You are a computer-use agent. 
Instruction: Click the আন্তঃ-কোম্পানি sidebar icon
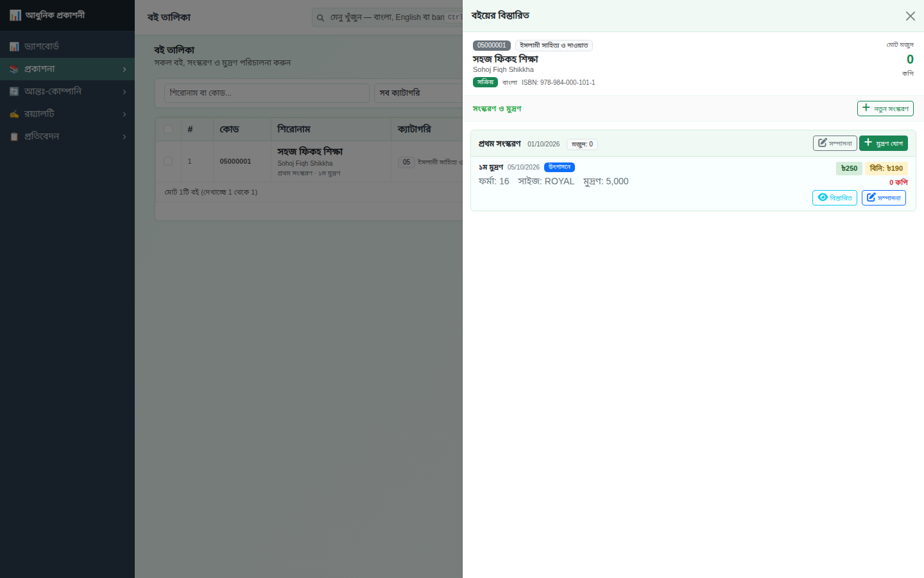coord(14,91)
